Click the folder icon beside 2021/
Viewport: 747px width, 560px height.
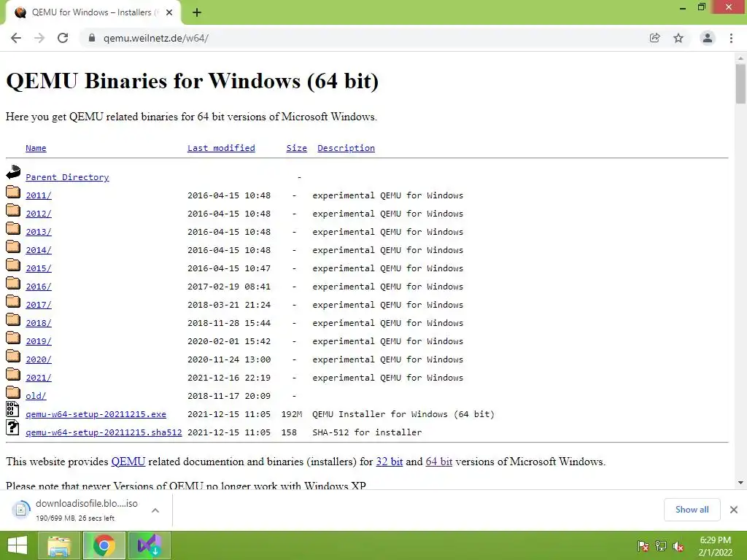(x=13, y=374)
